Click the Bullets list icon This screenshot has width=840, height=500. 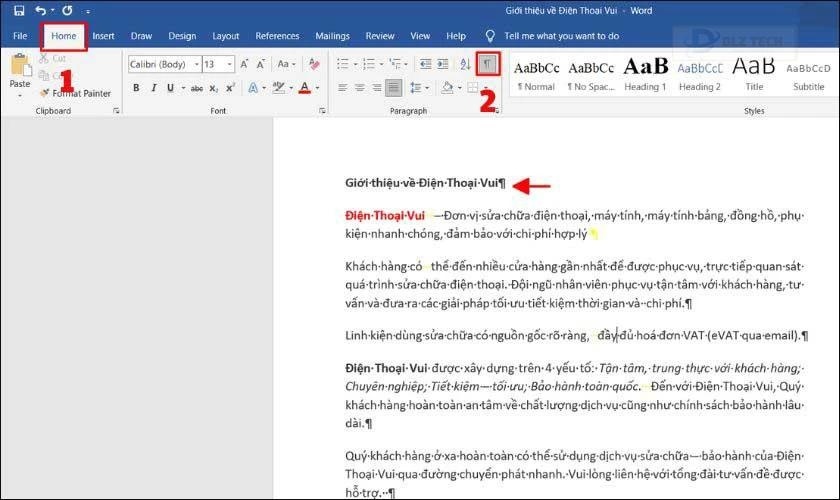tap(343, 64)
